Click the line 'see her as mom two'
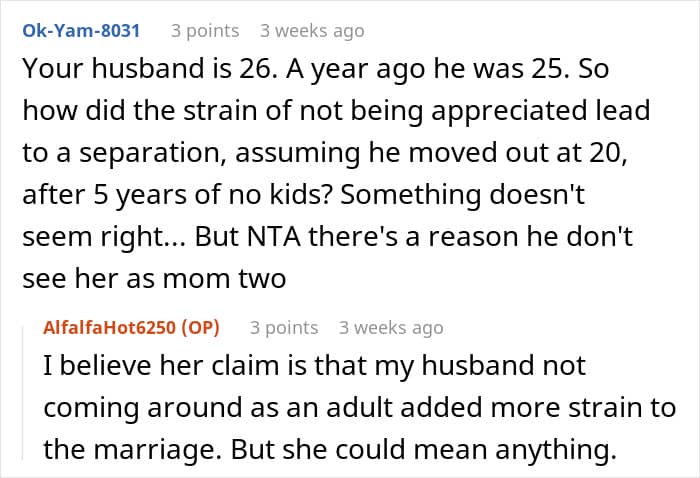Image resolution: width=700 pixels, height=478 pixels. point(154,279)
